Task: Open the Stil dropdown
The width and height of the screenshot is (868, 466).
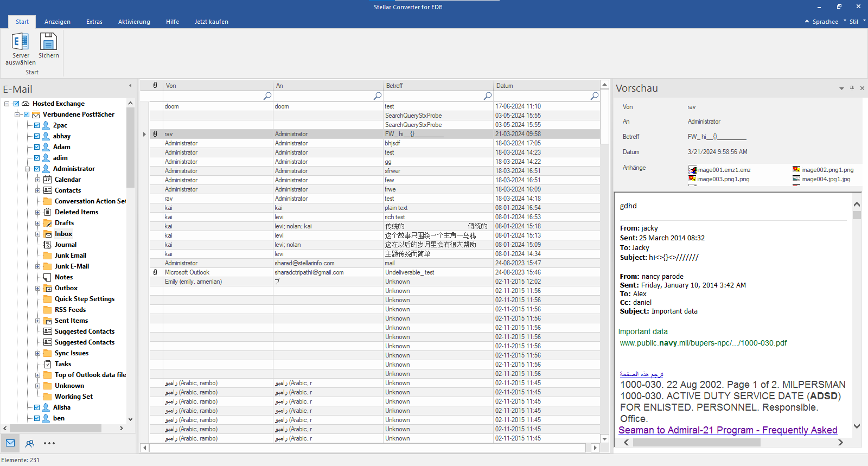Action: click(x=857, y=22)
